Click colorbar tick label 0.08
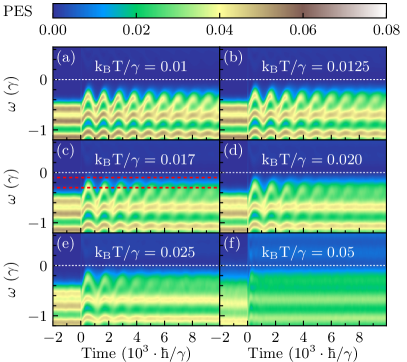 click(x=386, y=30)
